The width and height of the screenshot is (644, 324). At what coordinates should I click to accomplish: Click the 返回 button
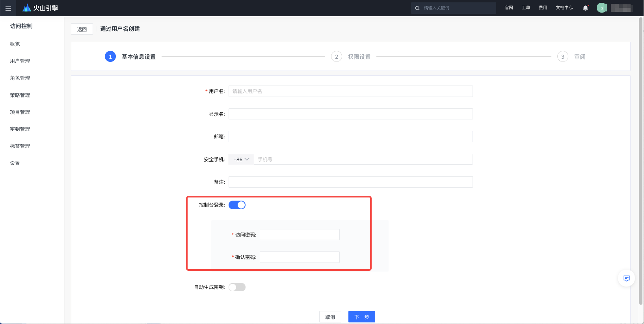[x=82, y=29]
